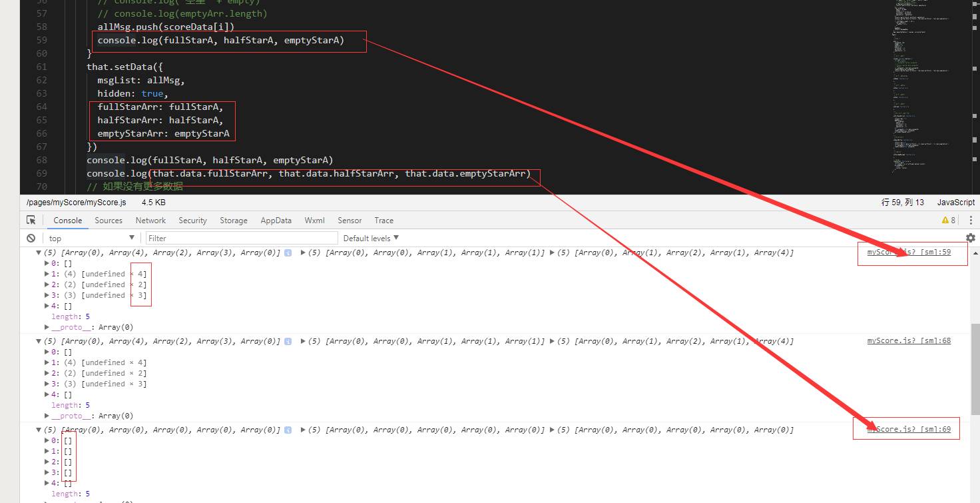The image size is (980, 503).
Task: Expand the __proto__ entry of first log
Action: [47, 327]
